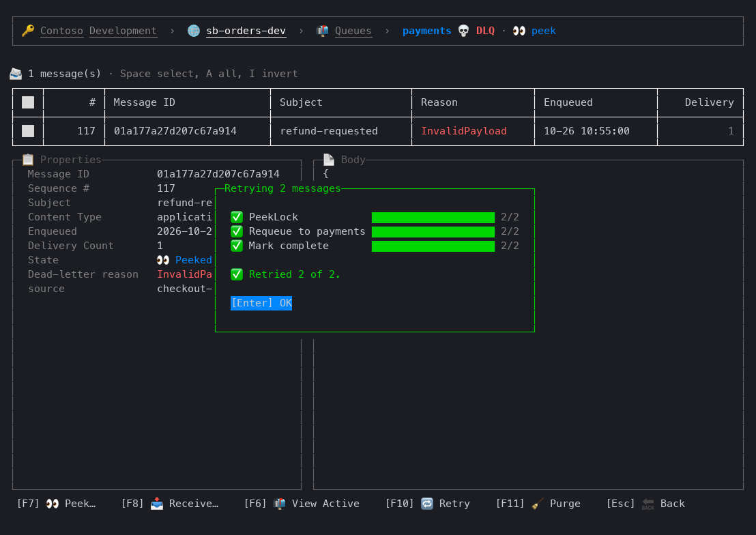The height and width of the screenshot is (535, 756).
Task: Click the Retried 2 of 2 status text
Action: (x=294, y=274)
